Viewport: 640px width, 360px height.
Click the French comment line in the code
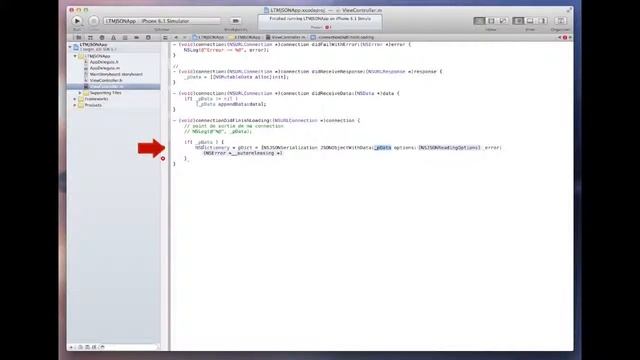pyautogui.click(x=233, y=126)
